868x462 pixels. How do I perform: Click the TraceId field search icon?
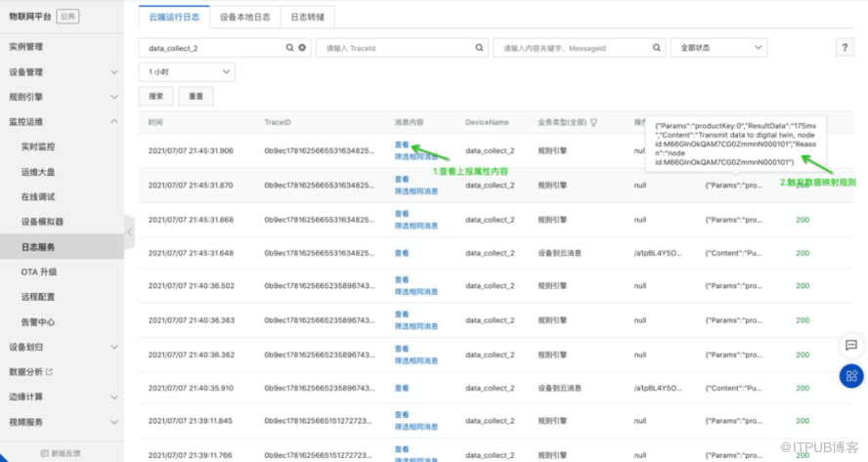tap(479, 48)
